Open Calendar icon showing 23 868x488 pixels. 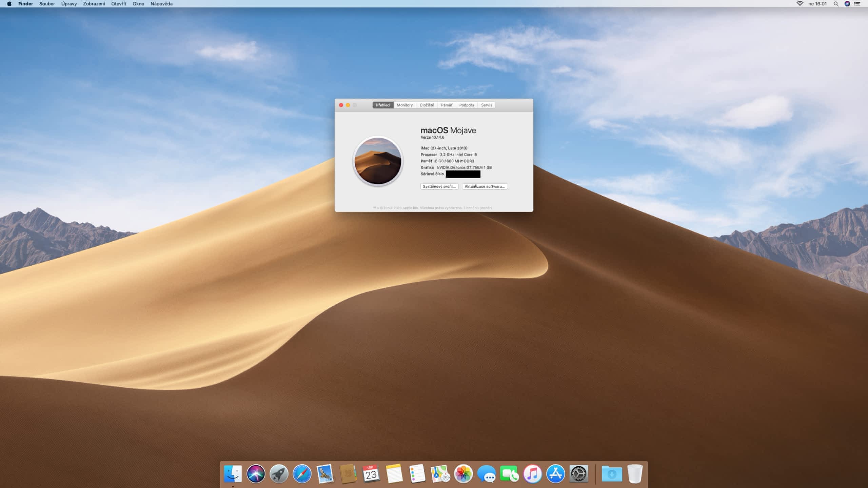[x=371, y=473]
